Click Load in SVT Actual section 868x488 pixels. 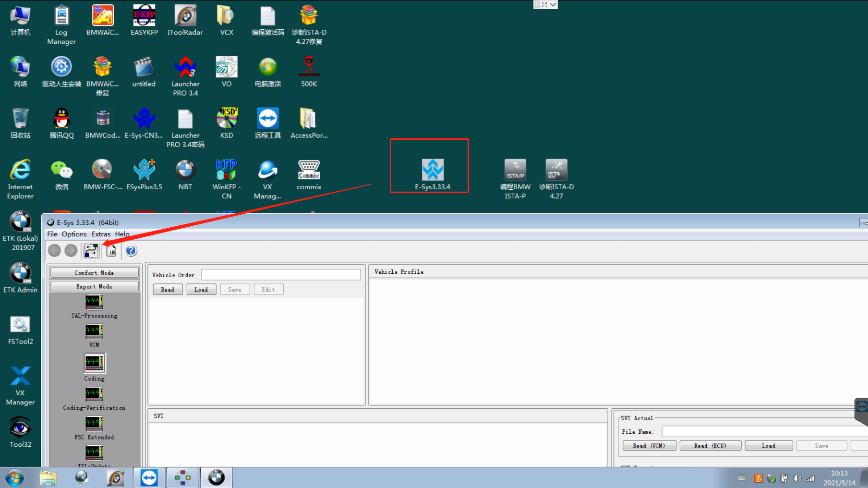[769, 446]
